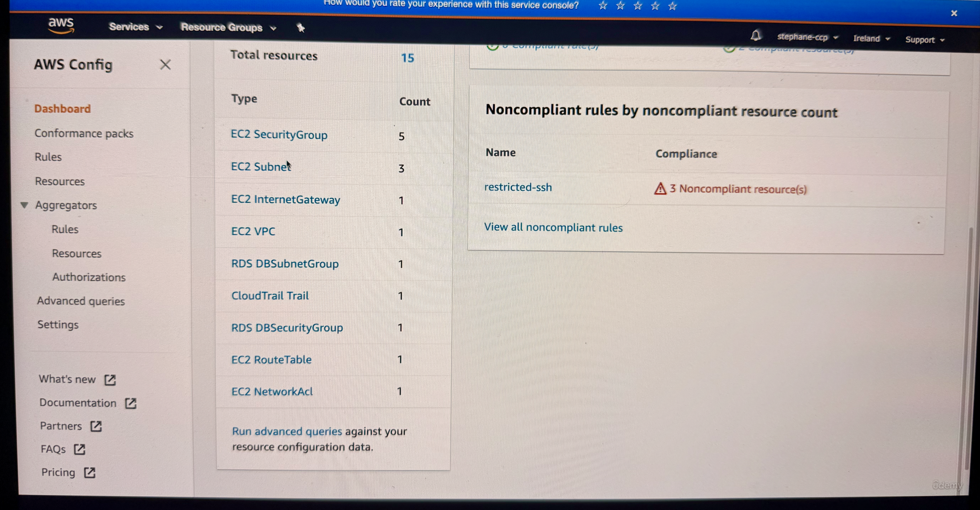This screenshot has width=980, height=510.
Task: Click the AWS logo home icon
Action: pyautogui.click(x=61, y=26)
